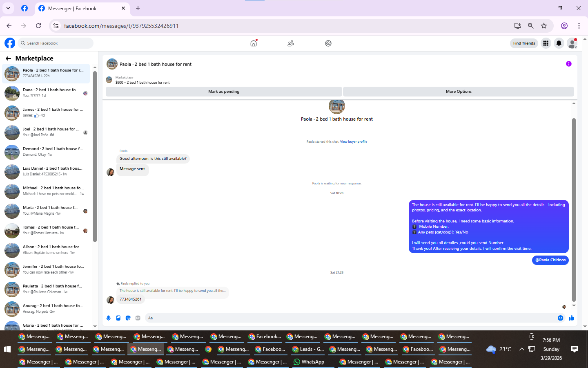
Task: Reload the page in Chrome
Action: coord(38,26)
